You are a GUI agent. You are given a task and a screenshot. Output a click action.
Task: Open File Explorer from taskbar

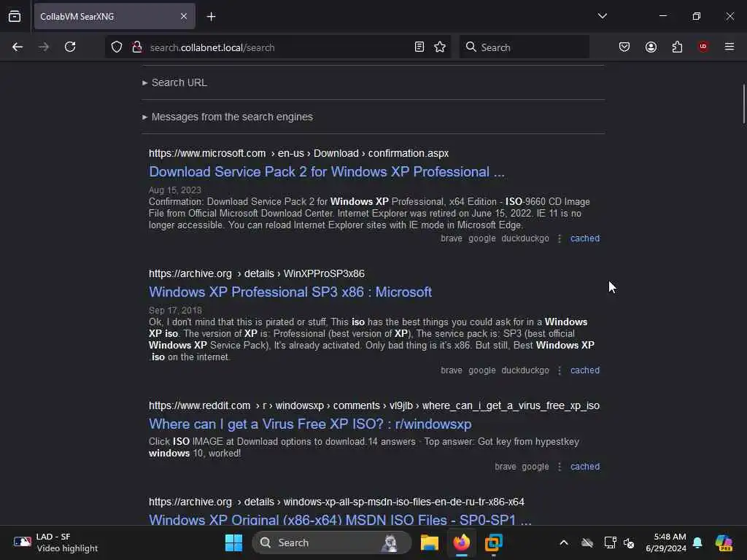(x=429, y=542)
